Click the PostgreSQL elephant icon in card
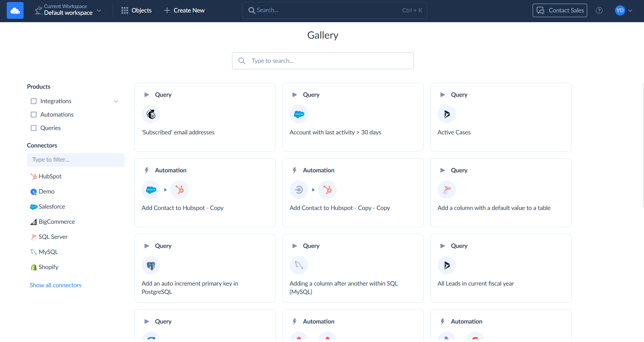The height and width of the screenshot is (342, 644). pos(151,265)
